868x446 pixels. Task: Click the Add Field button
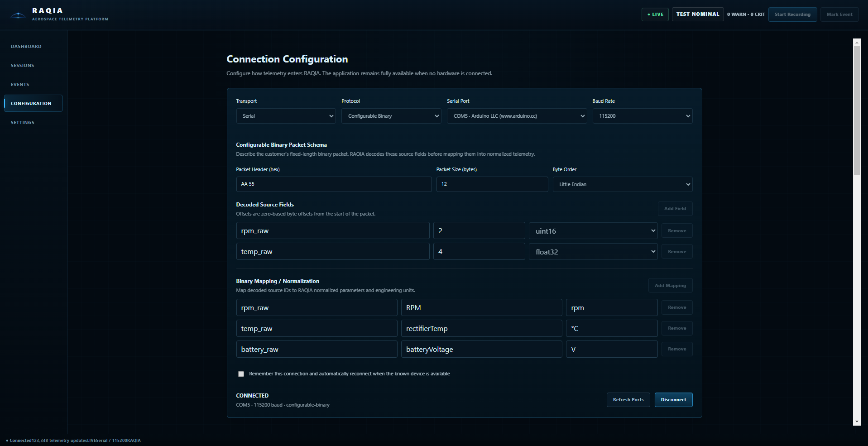coord(675,209)
